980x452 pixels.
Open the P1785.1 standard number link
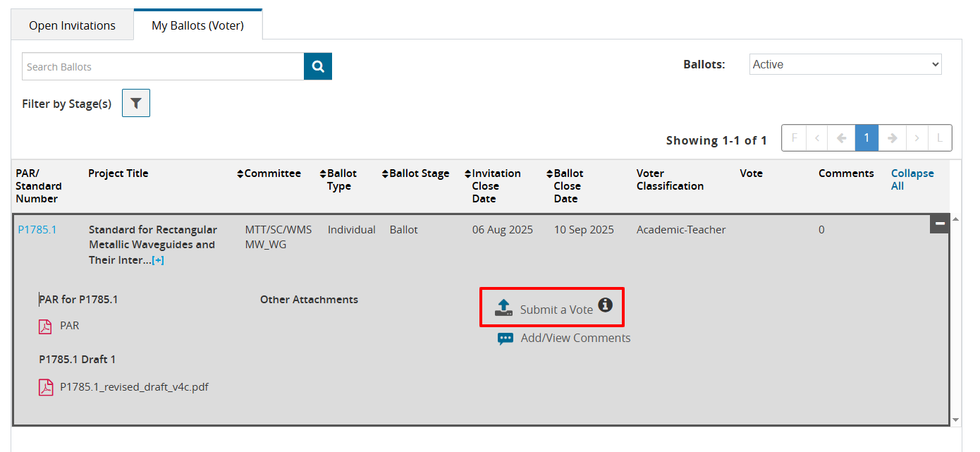37,230
